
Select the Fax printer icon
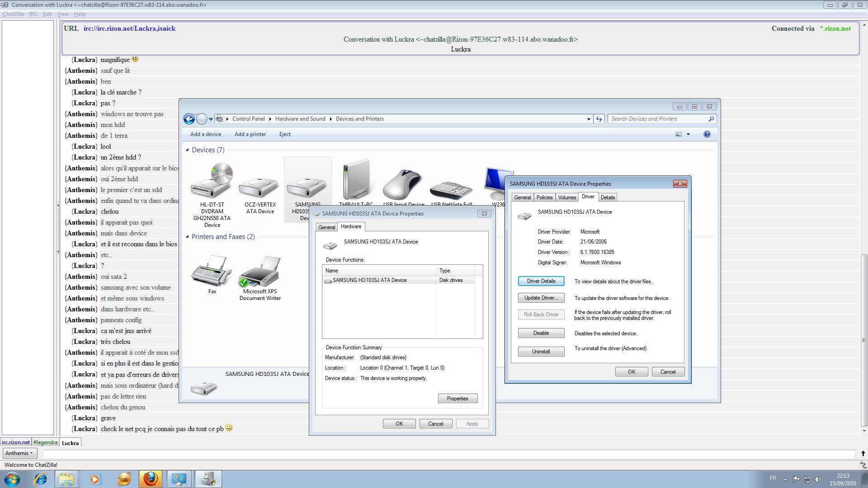click(x=211, y=271)
